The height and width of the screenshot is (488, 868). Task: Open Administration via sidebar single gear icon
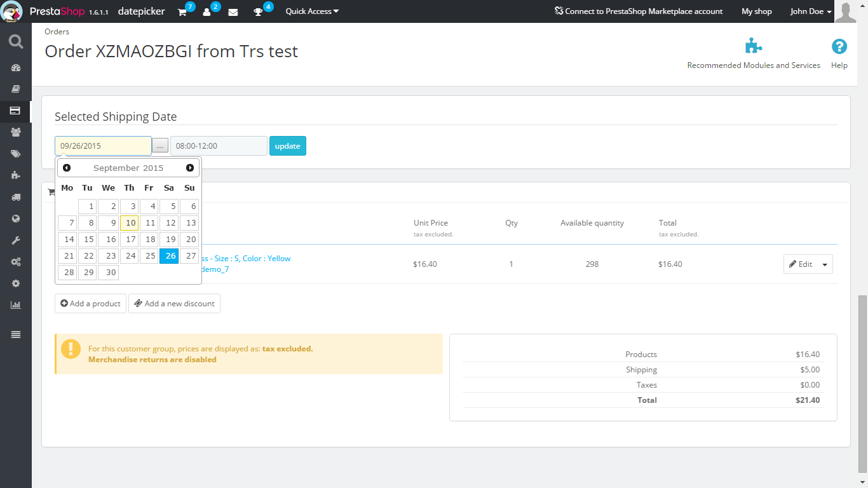(16, 283)
